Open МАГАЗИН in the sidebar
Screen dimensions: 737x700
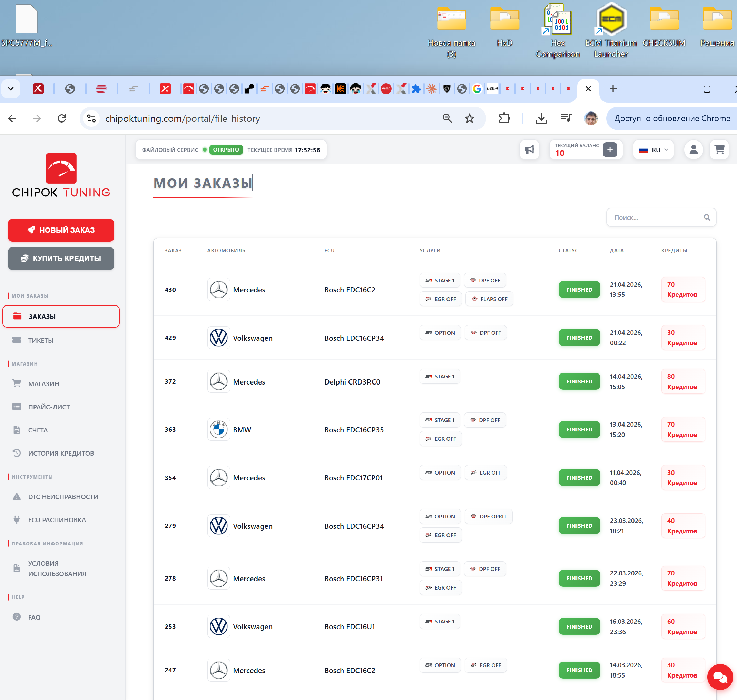43,383
